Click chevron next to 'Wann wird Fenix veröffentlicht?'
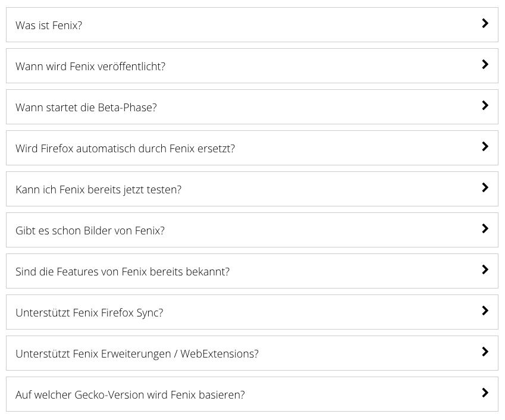 tap(485, 65)
